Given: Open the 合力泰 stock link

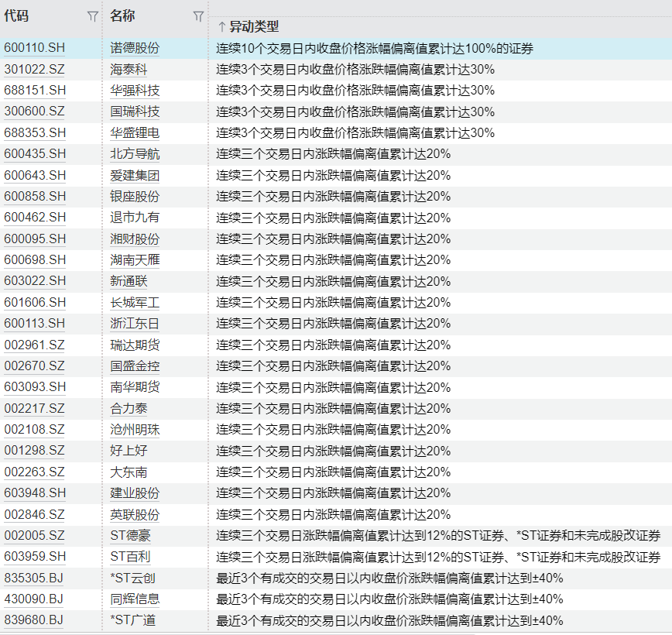Looking at the screenshot, I should click(x=129, y=408).
